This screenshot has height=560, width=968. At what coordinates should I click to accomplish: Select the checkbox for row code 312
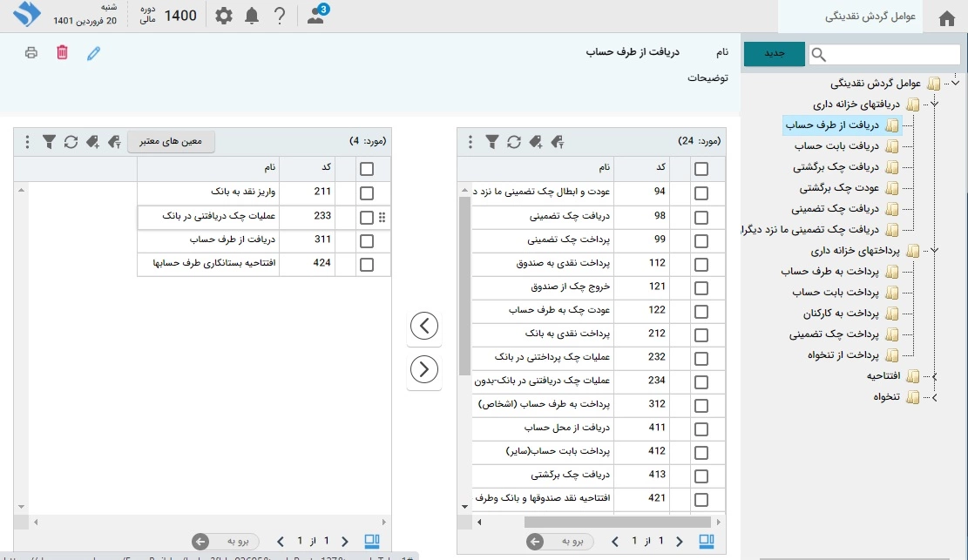tap(701, 405)
